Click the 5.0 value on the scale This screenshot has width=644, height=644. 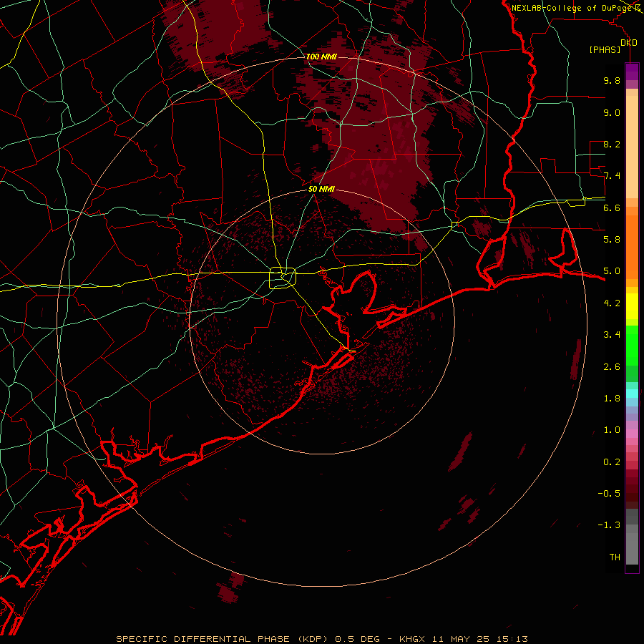pos(612,271)
